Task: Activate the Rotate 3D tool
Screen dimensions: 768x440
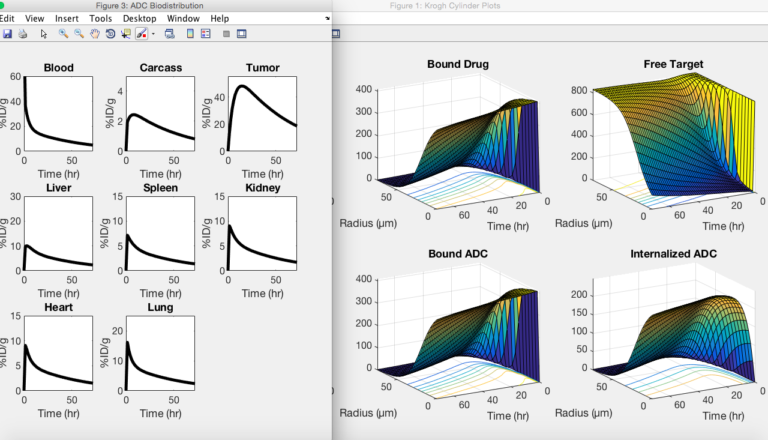Action: coord(110,34)
